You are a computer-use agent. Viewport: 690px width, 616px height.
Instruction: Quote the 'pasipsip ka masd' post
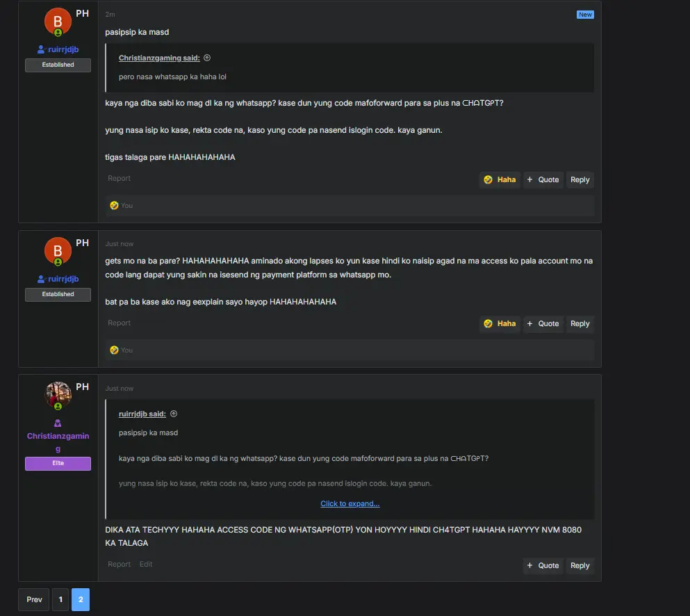click(543, 179)
